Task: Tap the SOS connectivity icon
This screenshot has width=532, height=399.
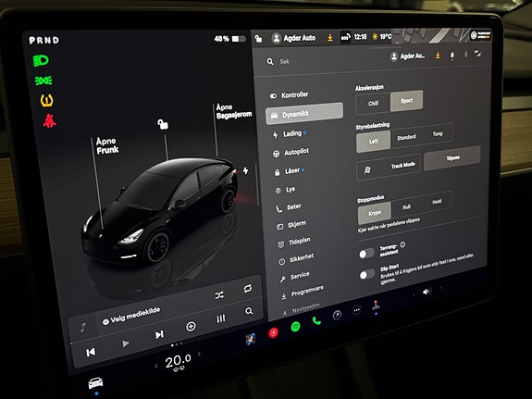Action: (x=345, y=37)
